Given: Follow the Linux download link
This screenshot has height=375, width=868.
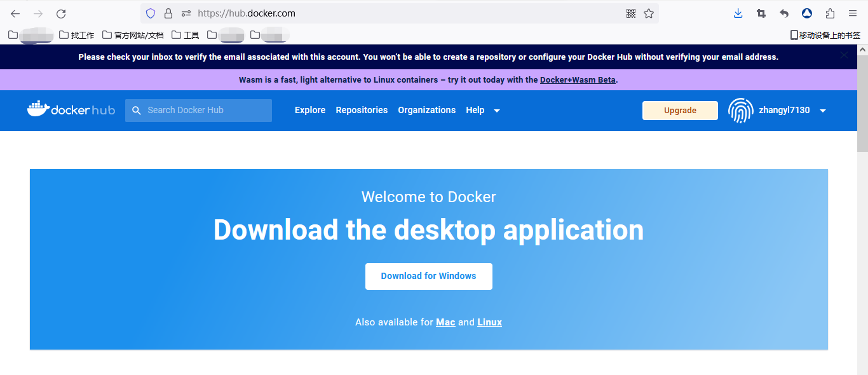Looking at the screenshot, I should (x=490, y=322).
